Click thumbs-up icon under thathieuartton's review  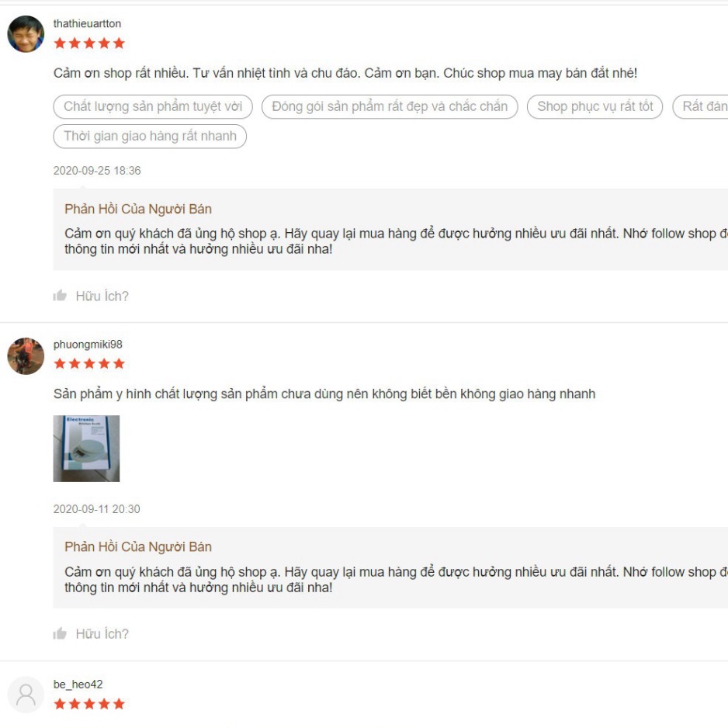tap(60, 296)
